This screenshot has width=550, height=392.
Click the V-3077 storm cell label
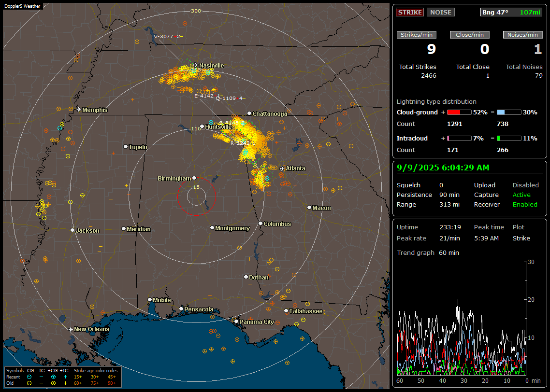pos(168,36)
